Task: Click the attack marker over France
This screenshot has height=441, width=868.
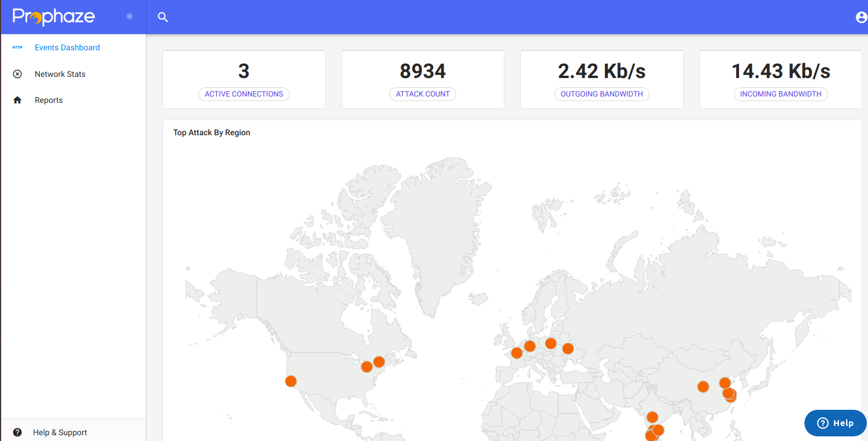Action: 517,353
